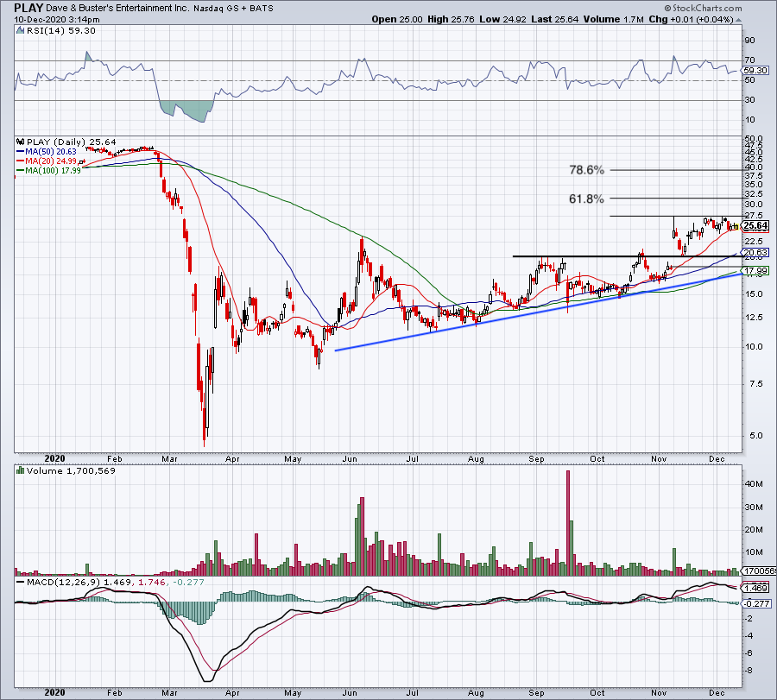Click the PLAY ticker symbol in the header
Image resolution: width=777 pixels, height=700 pixels.
tap(28, 8)
